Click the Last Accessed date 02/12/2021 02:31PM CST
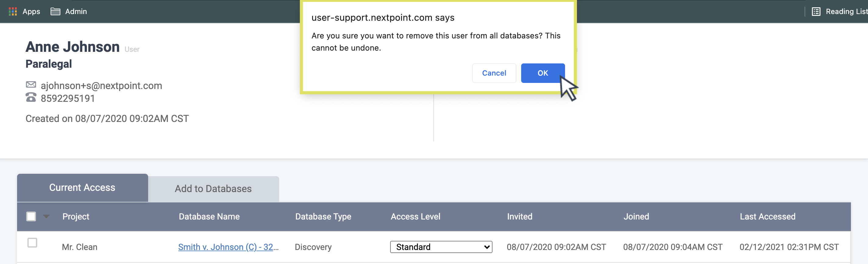This screenshot has width=868, height=264. pos(789,247)
